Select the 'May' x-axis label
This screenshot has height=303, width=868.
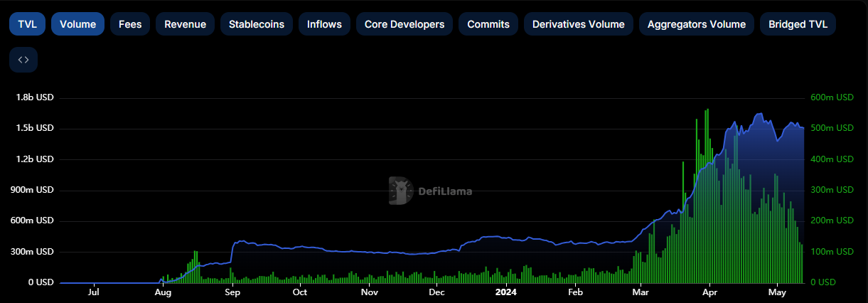pyautogui.click(x=777, y=292)
